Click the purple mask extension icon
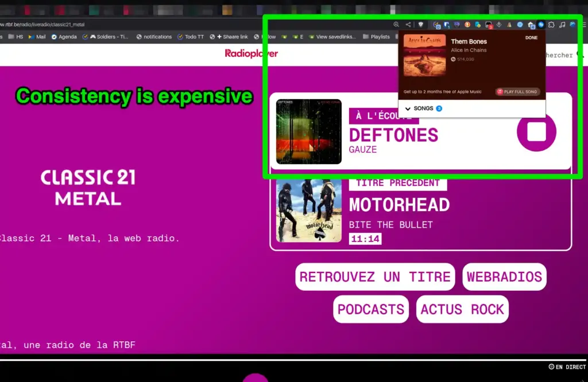The image size is (588, 382). 457,25
